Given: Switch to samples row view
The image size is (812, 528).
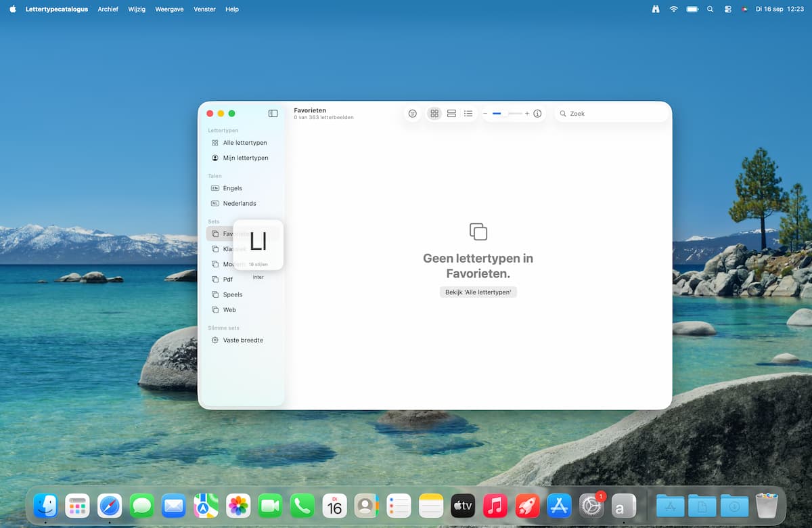Looking at the screenshot, I should coord(451,114).
